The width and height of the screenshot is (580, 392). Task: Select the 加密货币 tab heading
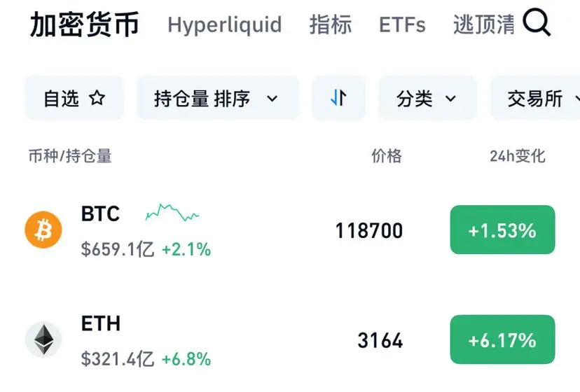(x=84, y=24)
